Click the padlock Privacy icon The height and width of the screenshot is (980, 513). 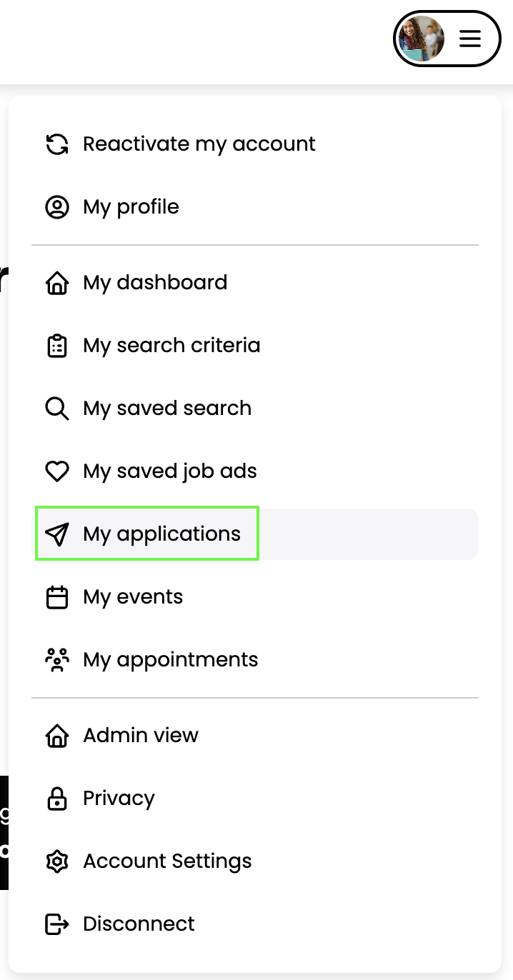[x=57, y=799]
